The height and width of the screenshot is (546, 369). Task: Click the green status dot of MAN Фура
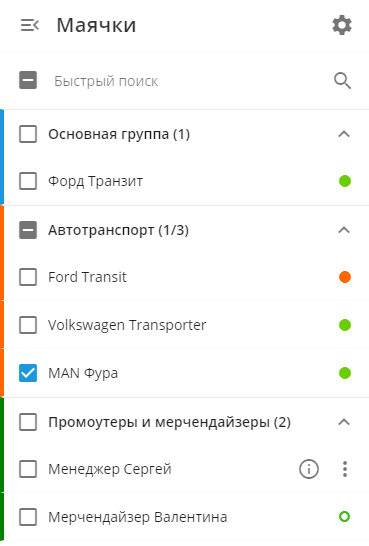[345, 373]
